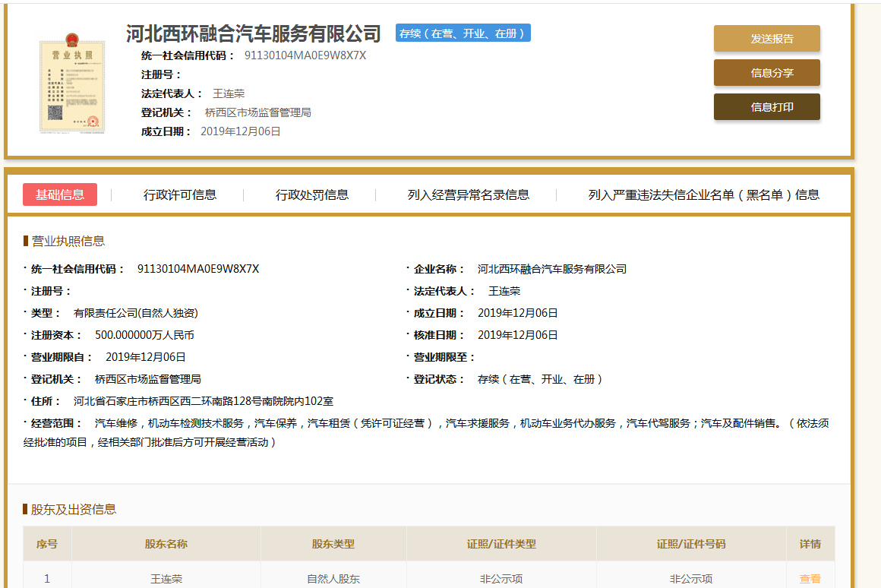Click the 股东及出资信息 section heading
This screenshot has width=881, height=588.
(x=73, y=509)
